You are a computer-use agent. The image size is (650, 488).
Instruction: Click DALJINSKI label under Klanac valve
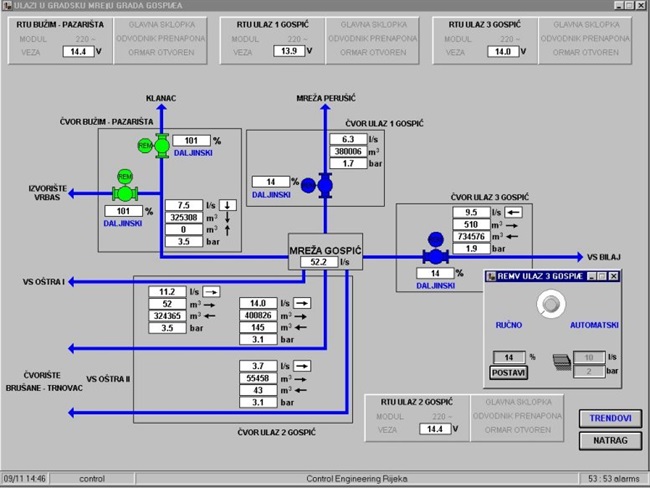(x=193, y=153)
